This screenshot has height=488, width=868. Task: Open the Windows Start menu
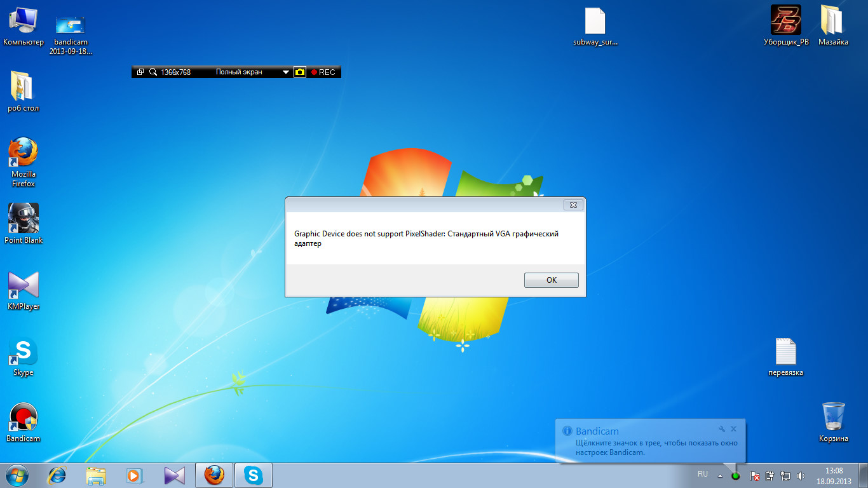click(x=17, y=475)
